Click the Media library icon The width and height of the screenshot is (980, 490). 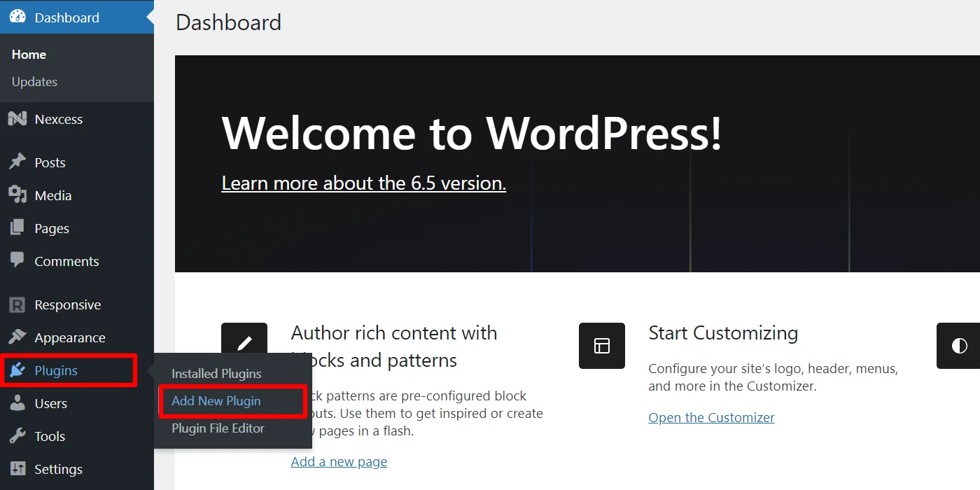17,195
